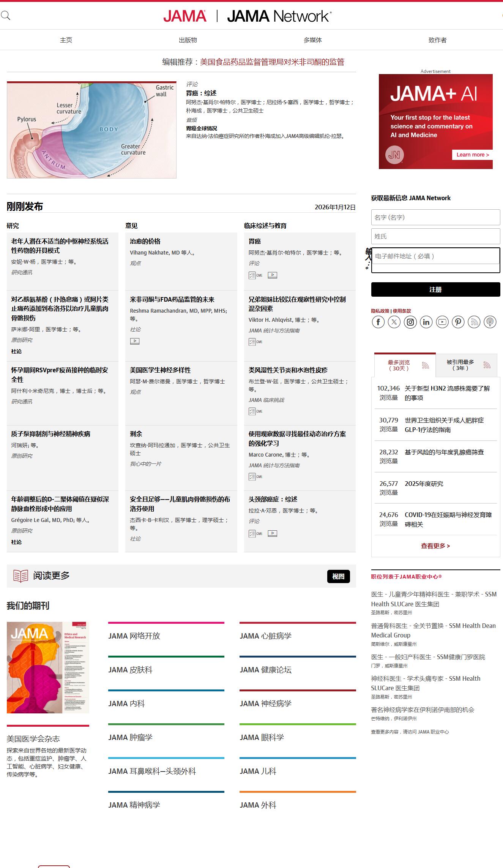The width and height of the screenshot is (503, 868).
Task: Open the Facebook social icon
Action: pyautogui.click(x=378, y=322)
